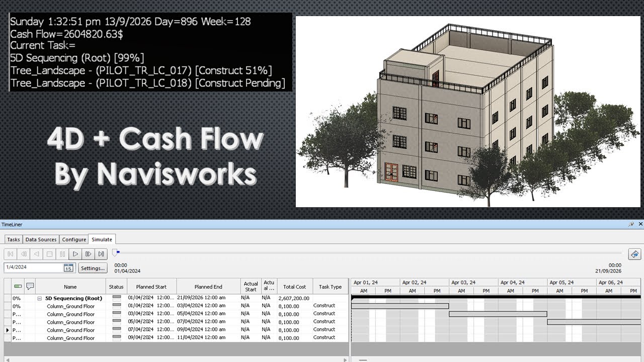Viewport: 644px width, 362px height.
Task: Click the Export Animation icon
Action: point(634,254)
